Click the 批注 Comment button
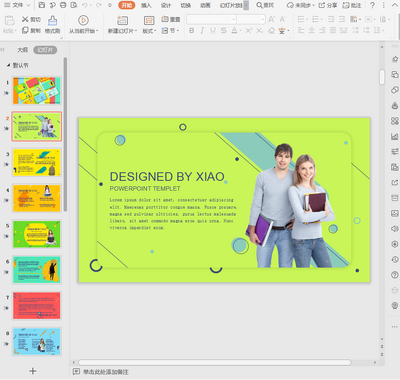 click(x=352, y=5)
